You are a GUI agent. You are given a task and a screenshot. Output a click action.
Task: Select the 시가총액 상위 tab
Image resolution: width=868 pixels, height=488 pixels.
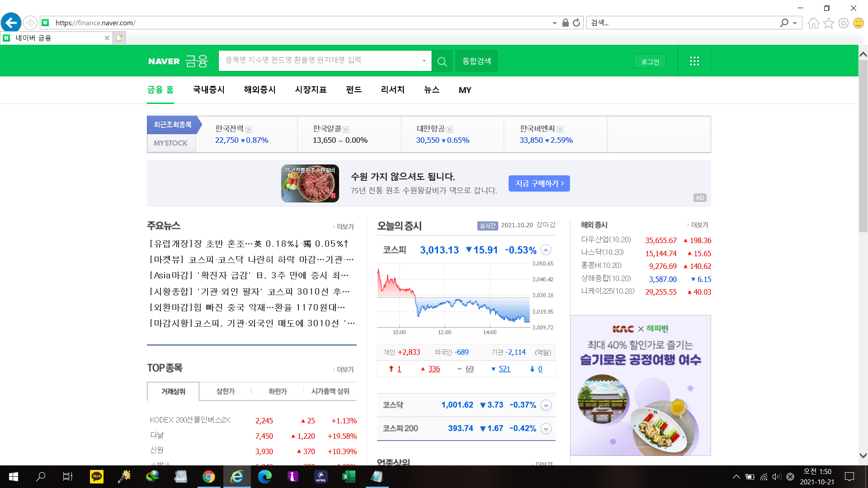pyautogui.click(x=330, y=391)
